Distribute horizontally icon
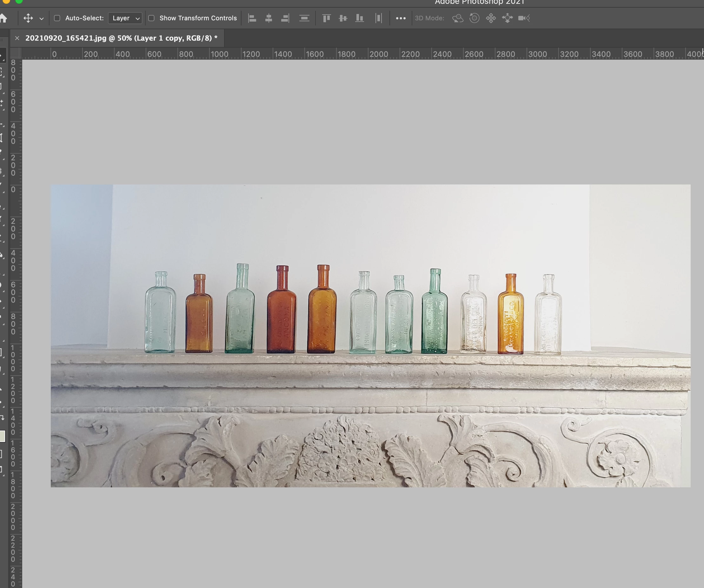The width and height of the screenshot is (704, 588). [x=378, y=18]
